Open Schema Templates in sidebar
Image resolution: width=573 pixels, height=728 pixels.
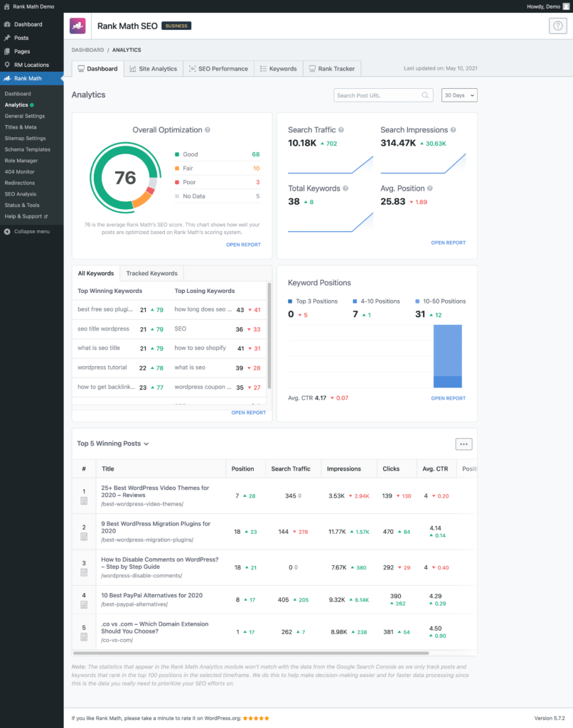pyautogui.click(x=28, y=149)
